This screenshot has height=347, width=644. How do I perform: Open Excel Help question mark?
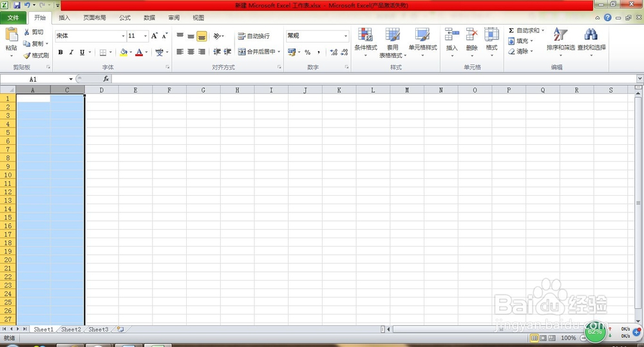coord(607,17)
